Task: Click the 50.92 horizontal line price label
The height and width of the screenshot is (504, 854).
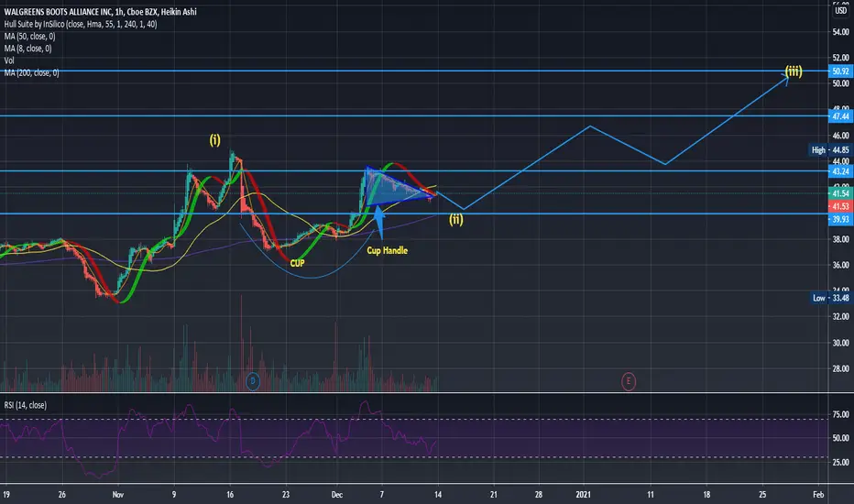Action: click(840, 71)
